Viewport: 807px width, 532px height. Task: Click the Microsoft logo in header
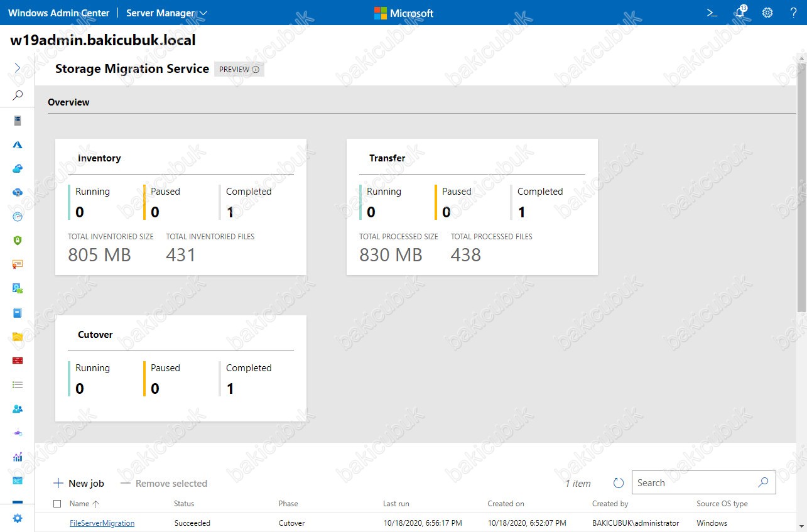tap(404, 13)
